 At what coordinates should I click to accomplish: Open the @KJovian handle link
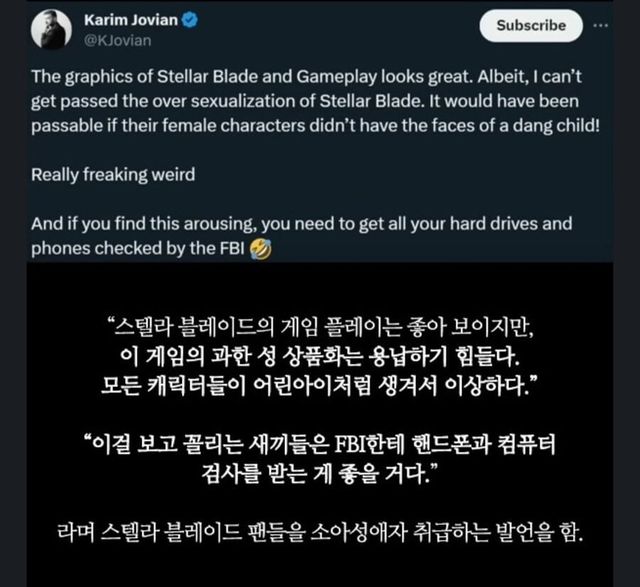[x=118, y=40]
